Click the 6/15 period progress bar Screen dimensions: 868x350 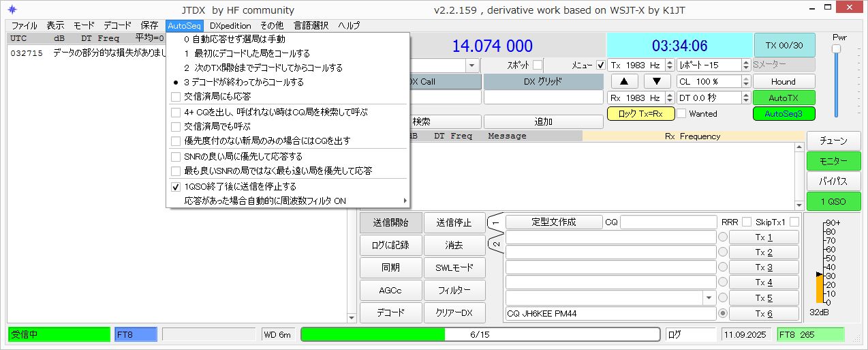(480, 334)
